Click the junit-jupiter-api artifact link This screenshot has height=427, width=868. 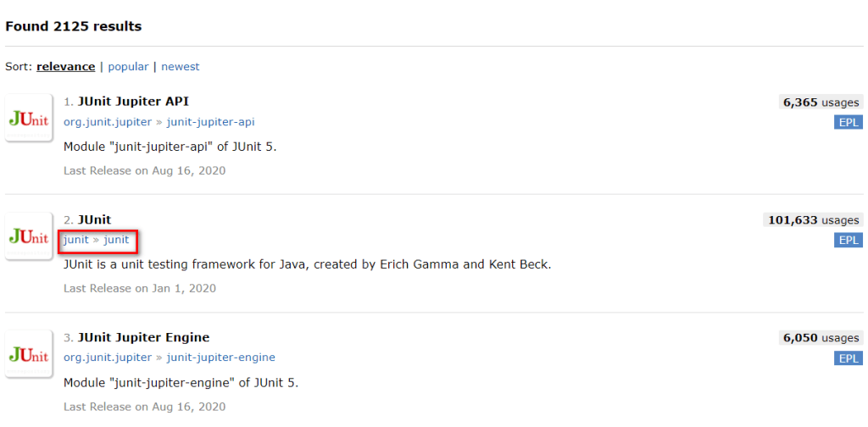210,122
